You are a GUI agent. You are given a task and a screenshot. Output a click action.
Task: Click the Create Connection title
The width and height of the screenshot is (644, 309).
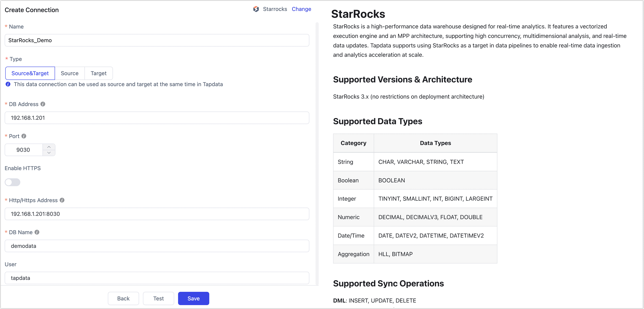coord(32,10)
